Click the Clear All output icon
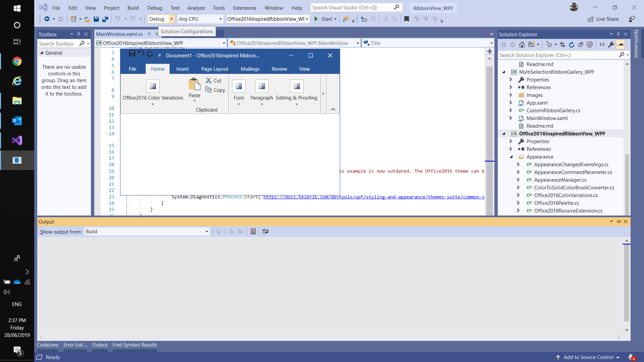644x362 pixels. pyautogui.click(x=253, y=231)
